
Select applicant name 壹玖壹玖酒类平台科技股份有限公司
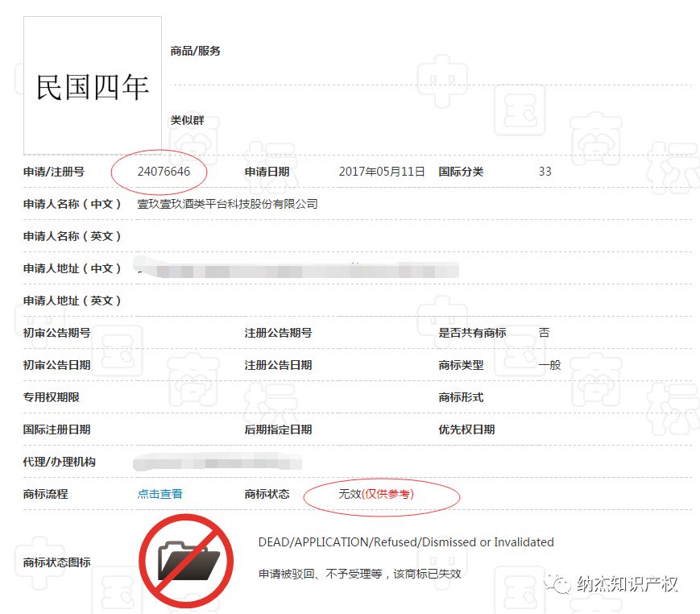point(226,203)
